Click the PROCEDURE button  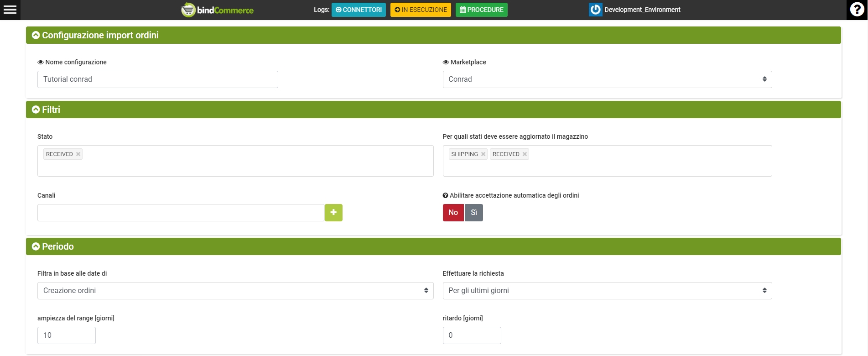click(x=481, y=10)
